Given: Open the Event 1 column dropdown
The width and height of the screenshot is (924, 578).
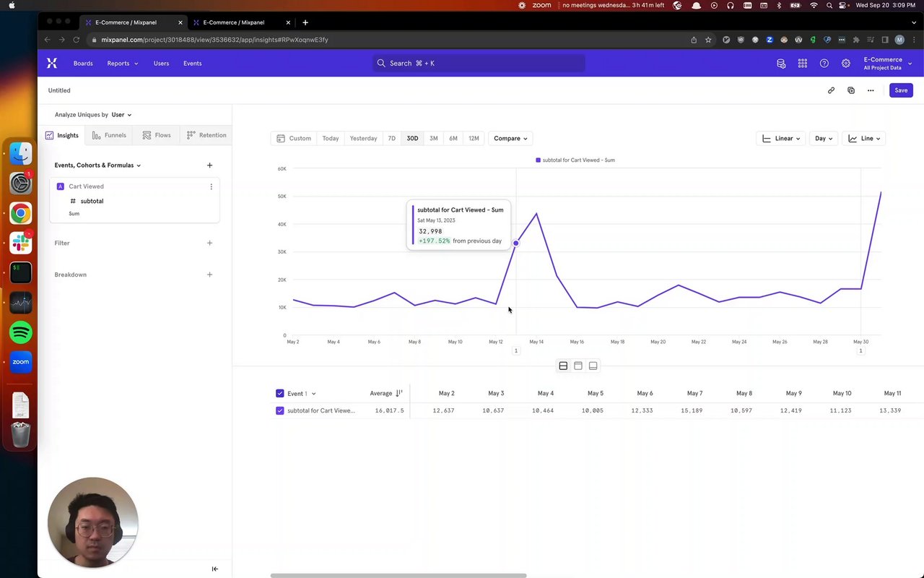Looking at the screenshot, I should (302, 394).
